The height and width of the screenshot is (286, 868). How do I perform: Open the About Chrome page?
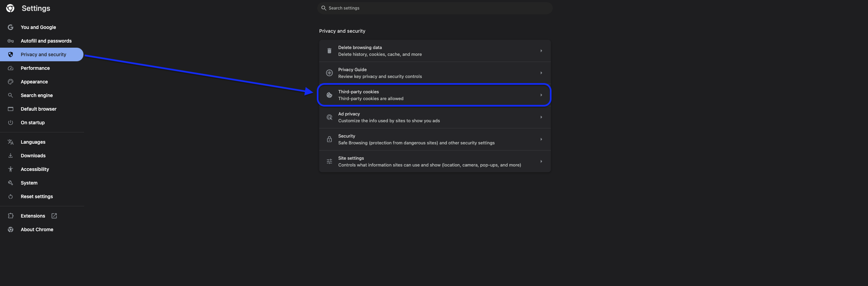37,229
